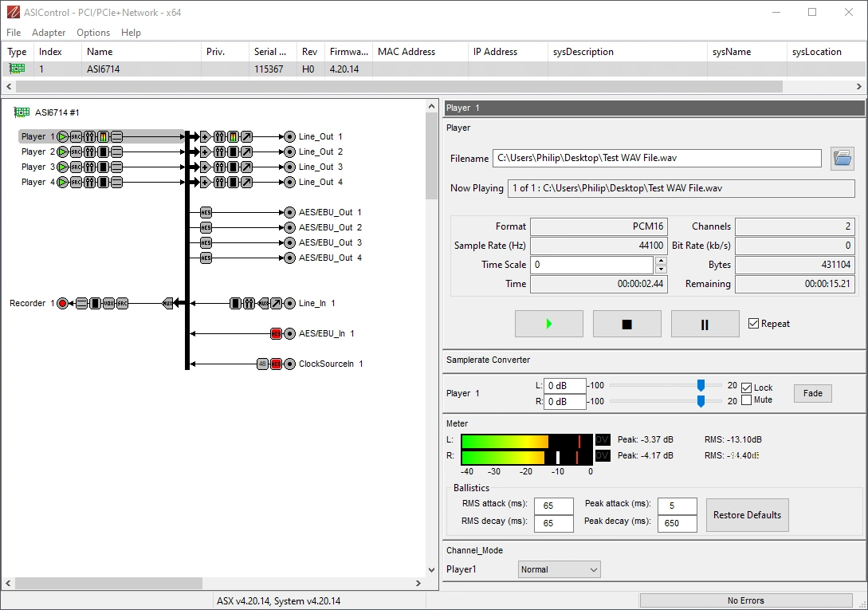Open AES/EBU_Out 1 AES node
This screenshot has height=610, width=868.
coord(206,212)
